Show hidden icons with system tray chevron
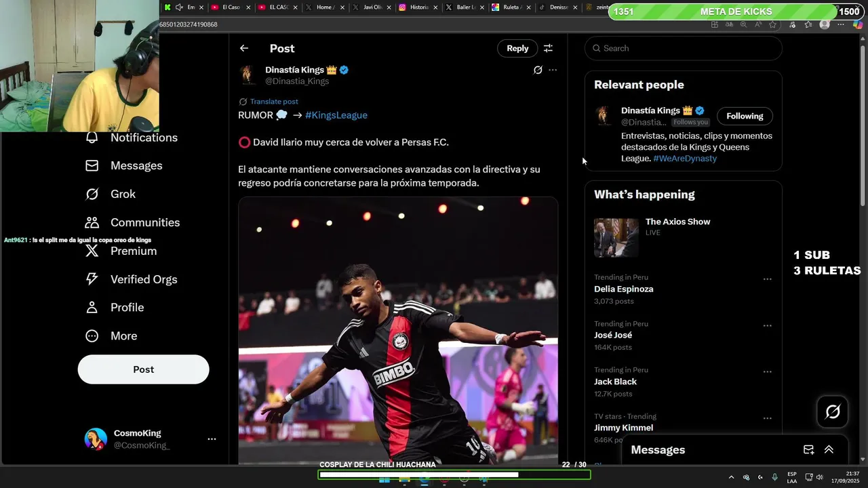The height and width of the screenshot is (488, 868). click(x=731, y=477)
